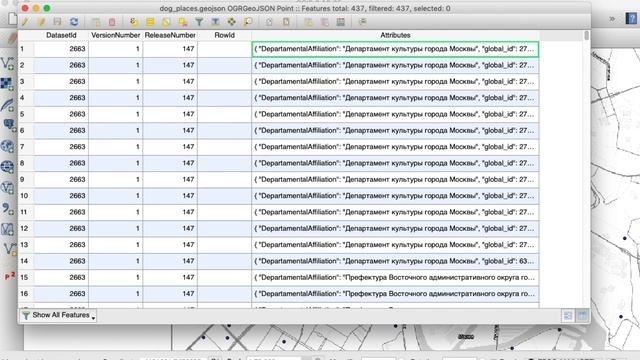Click the comma Add Delimited Text Layer icon
The image size is (640, 360).
7,209
